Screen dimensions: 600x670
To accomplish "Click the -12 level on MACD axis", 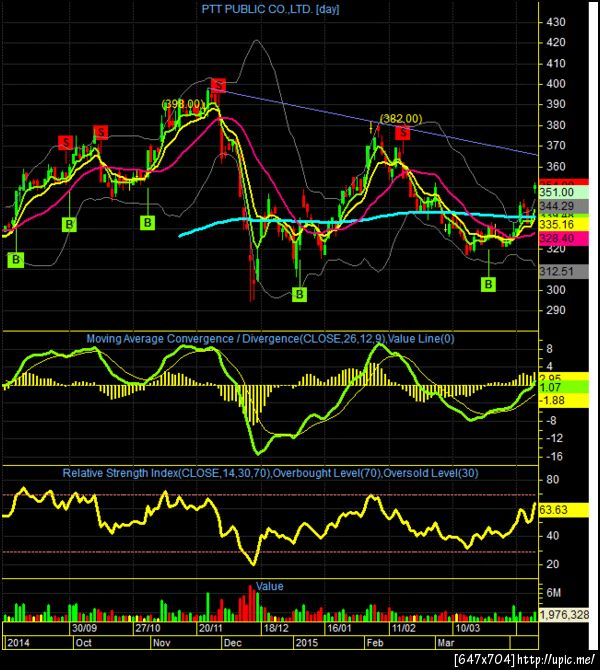I will (x=554, y=438).
